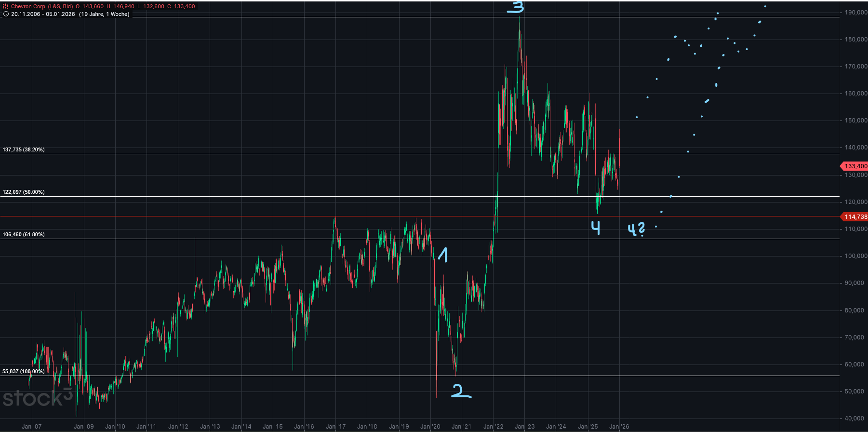This screenshot has width=868, height=432.
Task: Select the drawn wave label 4 without question mark
Action: [x=596, y=228]
